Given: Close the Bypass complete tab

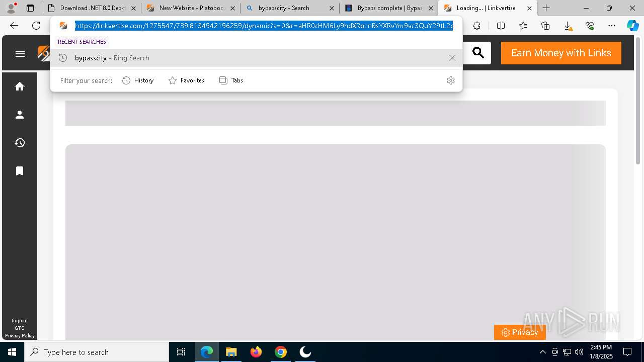Looking at the screenshot, I should click(431, 8).
